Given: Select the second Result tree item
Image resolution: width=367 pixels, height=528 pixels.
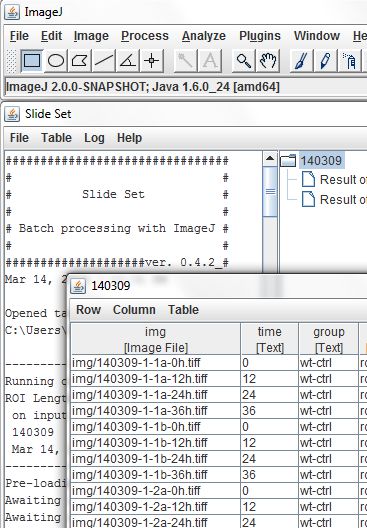Looking at the screenshot, I should (343, 199).
